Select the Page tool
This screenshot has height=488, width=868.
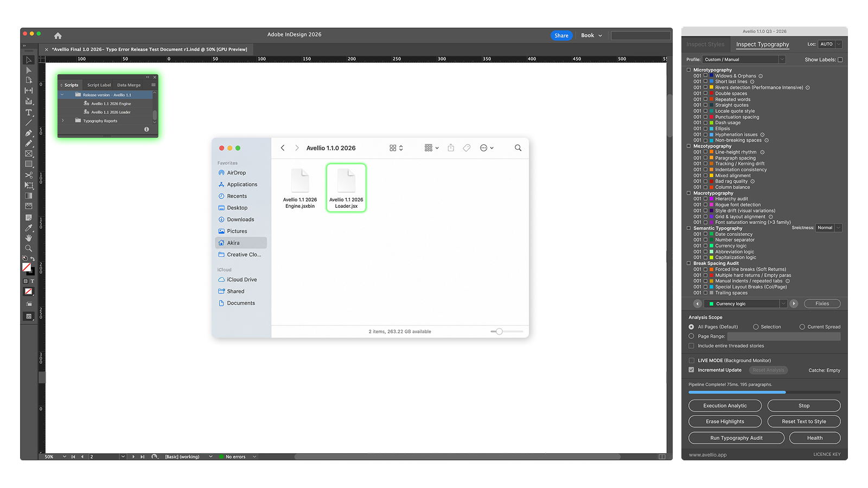[x=29, y=80]
